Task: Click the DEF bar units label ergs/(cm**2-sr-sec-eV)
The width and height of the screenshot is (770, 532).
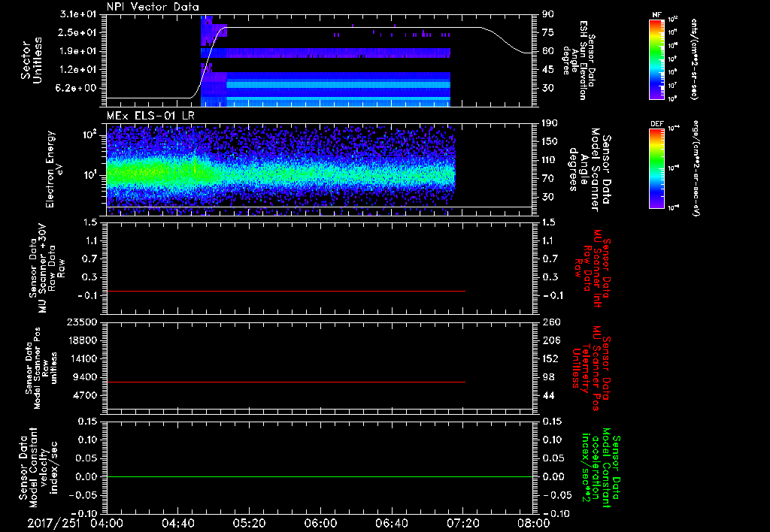Action: pos(696,168)
